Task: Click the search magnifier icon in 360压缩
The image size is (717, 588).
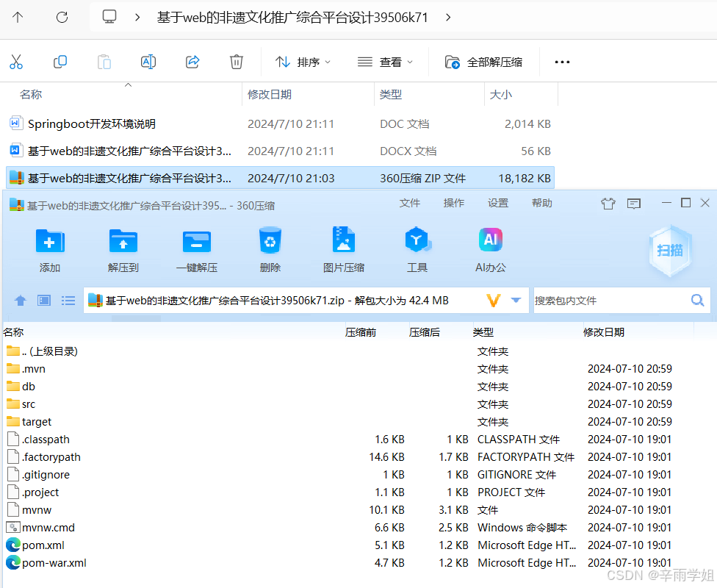Action: point(697,300)
